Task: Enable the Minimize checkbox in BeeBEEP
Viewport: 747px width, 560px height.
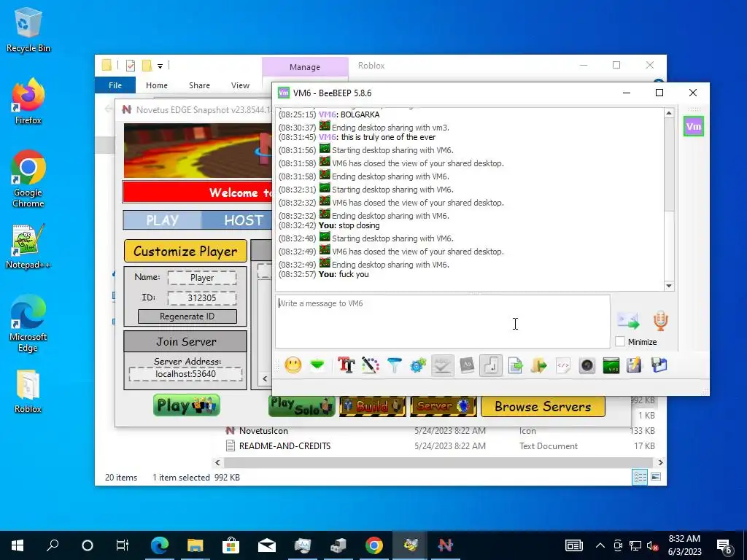Action: (x=620, y=341)
